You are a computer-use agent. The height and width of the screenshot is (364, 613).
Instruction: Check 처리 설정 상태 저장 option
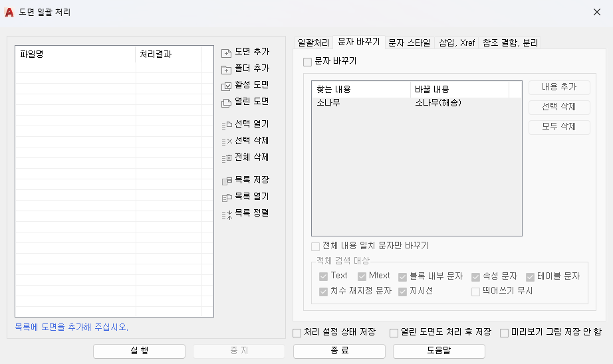pos(297,333)
